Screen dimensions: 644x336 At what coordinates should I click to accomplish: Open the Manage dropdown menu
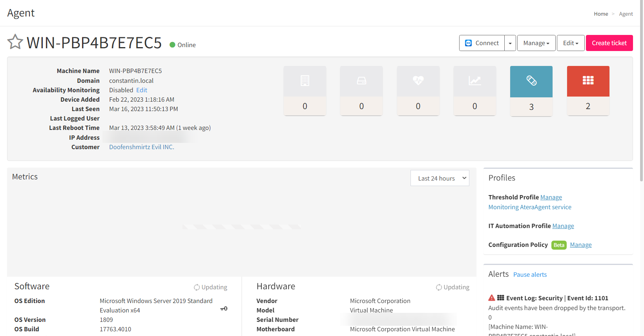tap(536, 43)
